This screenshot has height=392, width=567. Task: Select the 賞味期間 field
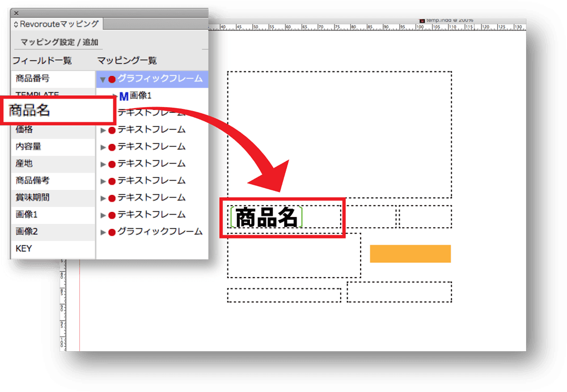53,198
